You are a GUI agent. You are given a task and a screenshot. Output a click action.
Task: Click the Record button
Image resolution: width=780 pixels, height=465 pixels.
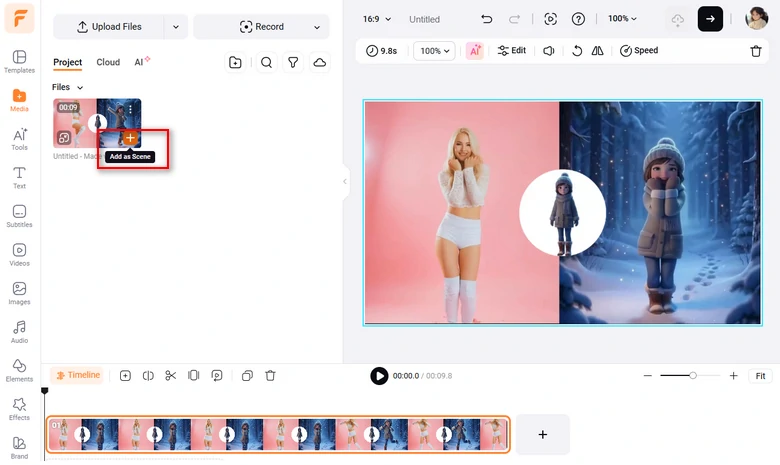click(262, 27)
